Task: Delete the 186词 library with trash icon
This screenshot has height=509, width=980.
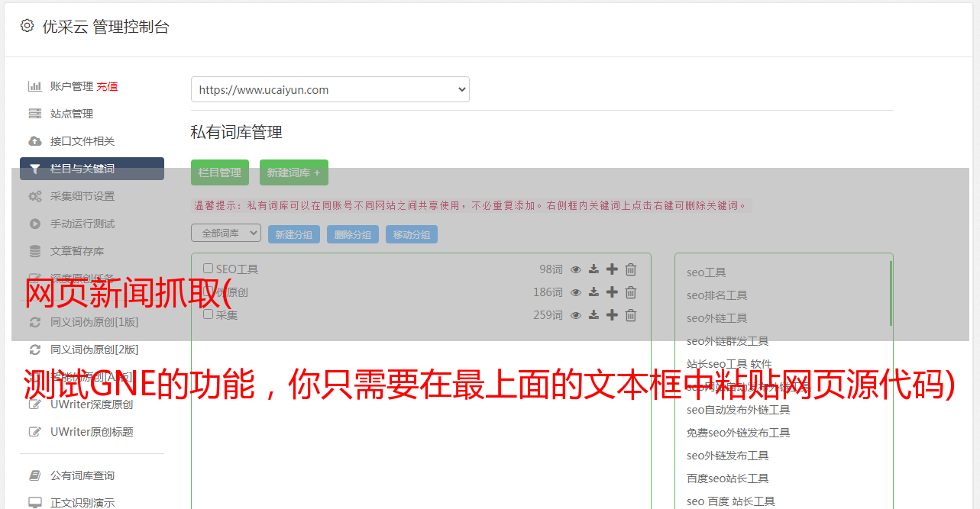Action: pyautogui.click(x=631, y=292)
